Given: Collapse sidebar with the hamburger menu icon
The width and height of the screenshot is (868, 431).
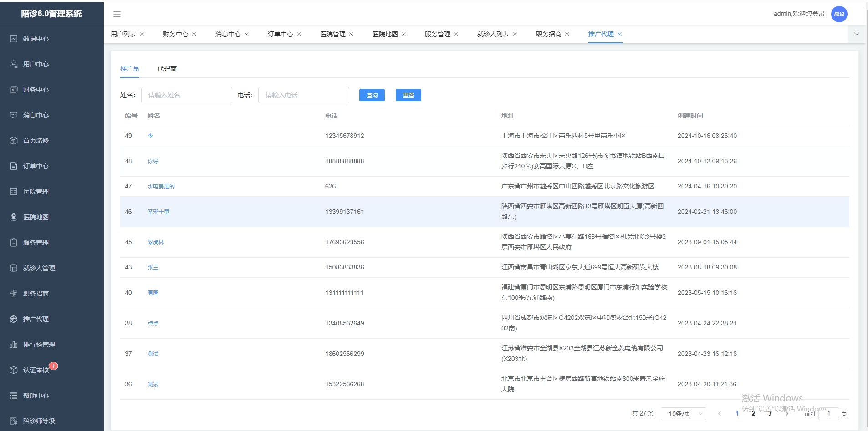Looking at the screenshot, I should point(117,14).
